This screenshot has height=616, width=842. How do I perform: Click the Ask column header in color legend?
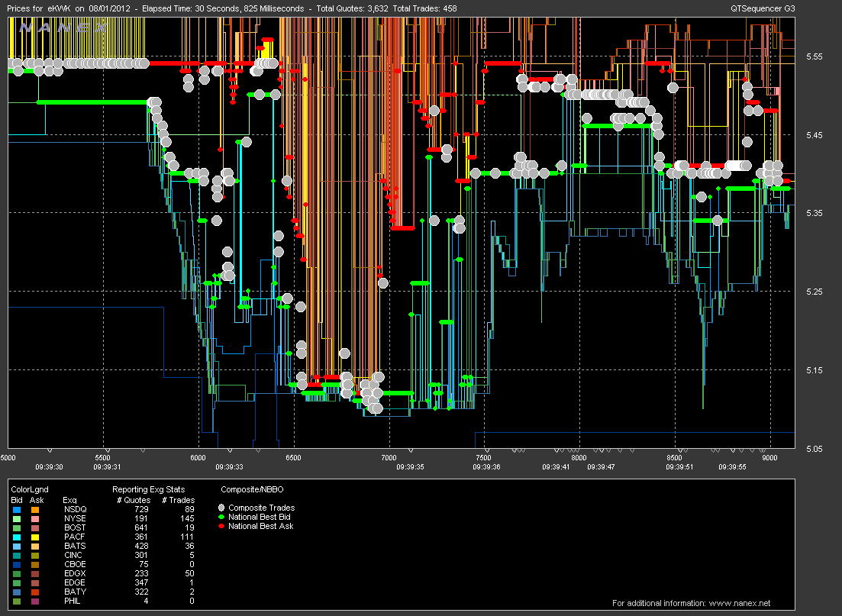click(x=37, y=500)
